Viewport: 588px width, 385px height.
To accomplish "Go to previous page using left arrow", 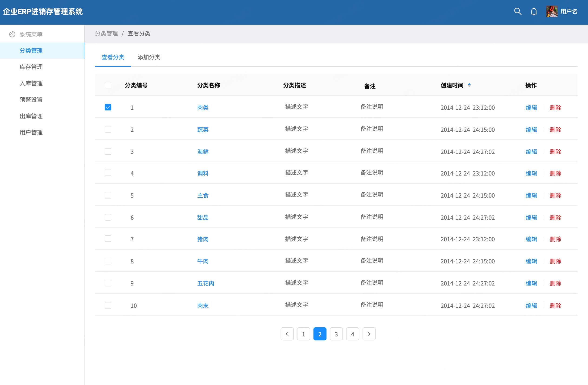I will [287, 334].
